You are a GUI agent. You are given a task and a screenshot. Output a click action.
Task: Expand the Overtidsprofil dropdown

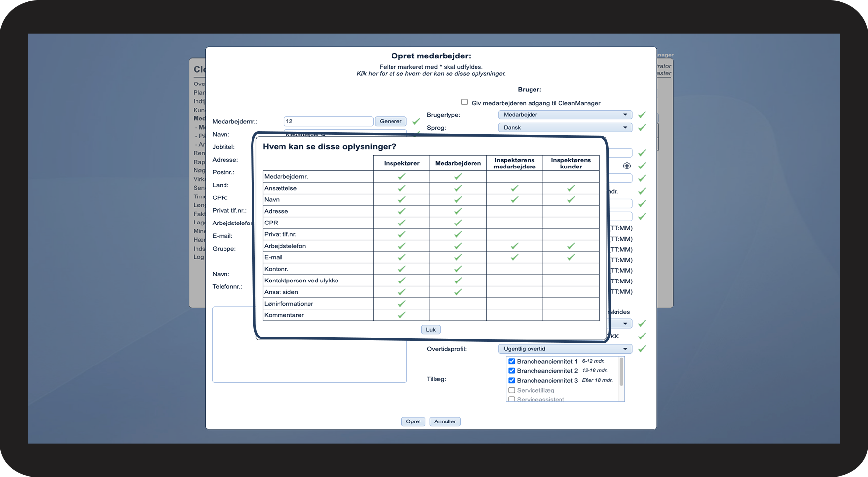tap(565, 349)
